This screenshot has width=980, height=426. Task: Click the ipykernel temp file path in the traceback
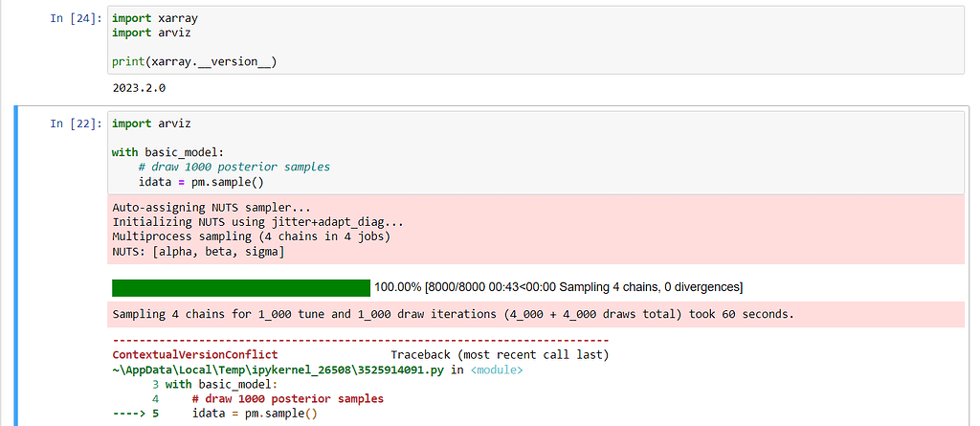(278, 370)
